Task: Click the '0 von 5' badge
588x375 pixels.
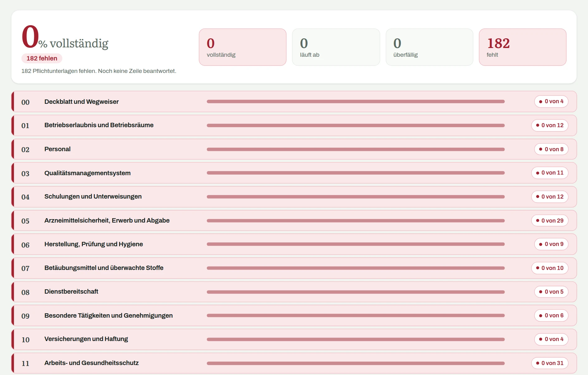Action: pyautogui.click(x=551, y=292)
